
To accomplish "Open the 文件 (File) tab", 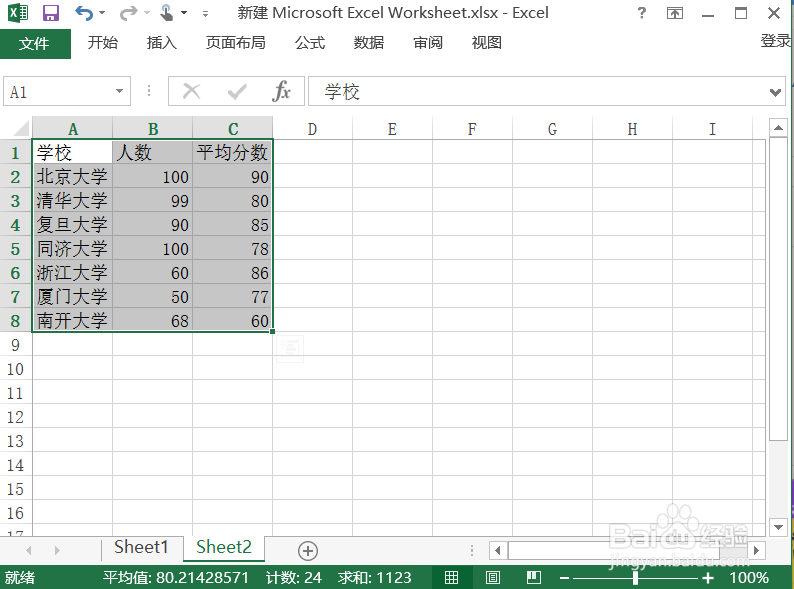I will click(35, 44).
